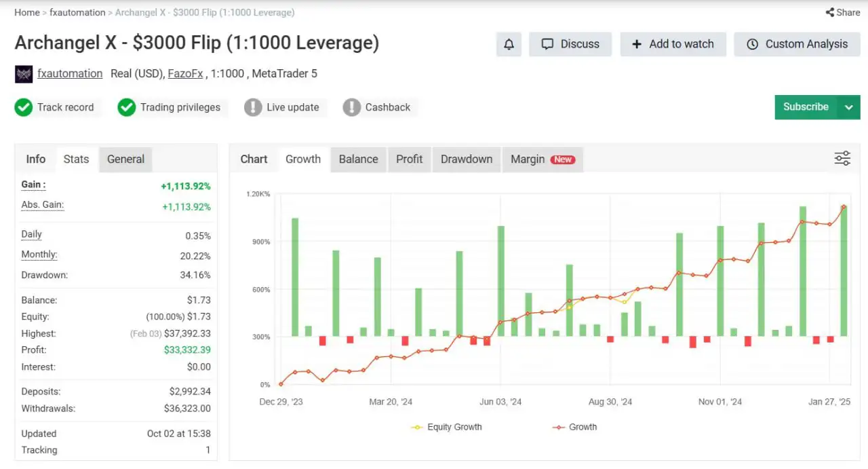This screenshot has height=469, width=868.
Task: Click the notification bell icon
Action: tap(509, 44)
